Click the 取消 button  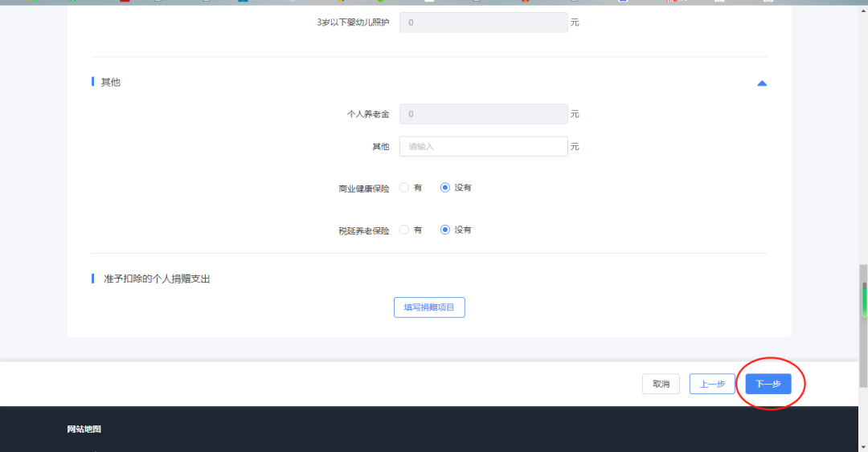661,384
